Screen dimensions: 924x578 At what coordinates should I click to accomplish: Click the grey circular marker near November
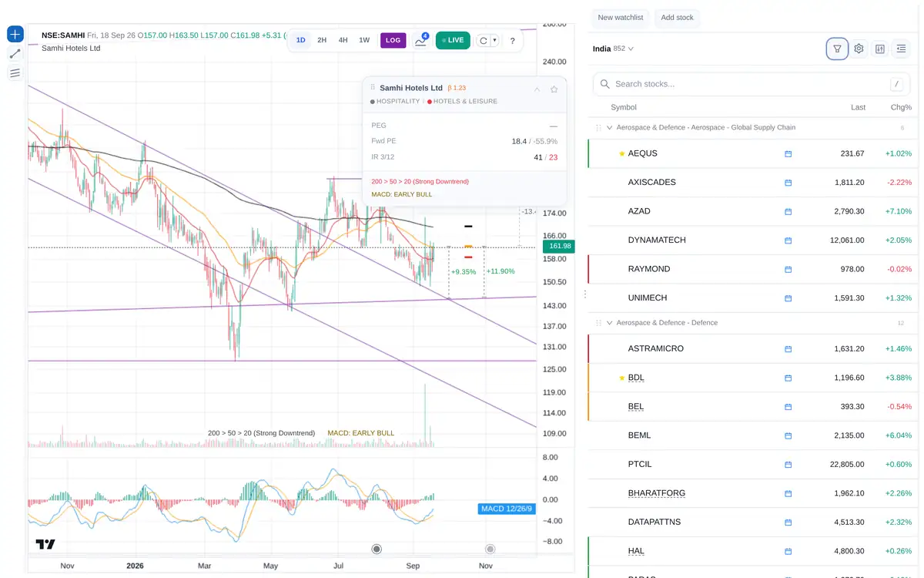click(x=490, y=549)
